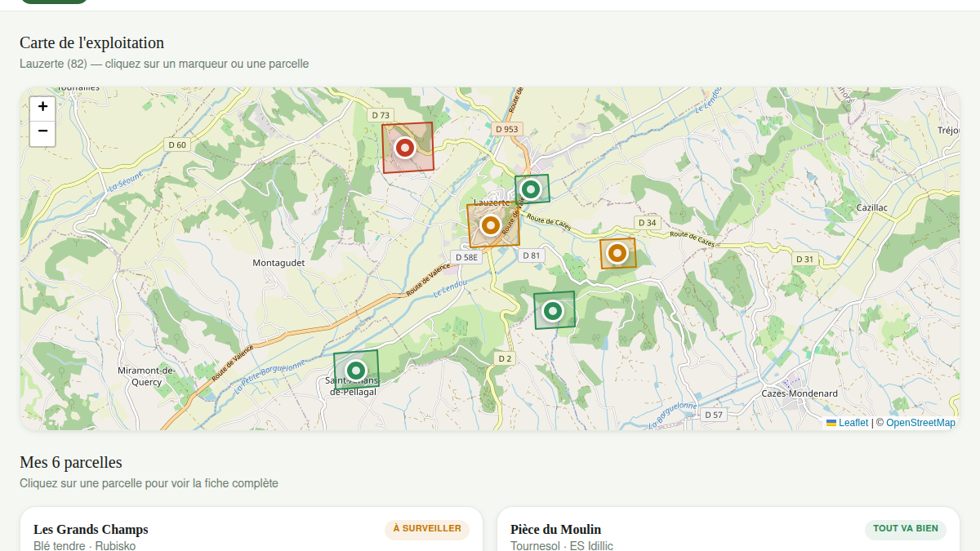The height and width of the screenshot is (551, 980).
Task: Zoom out on the farm map
Action: pyautogui.click(x=42, y=133)
